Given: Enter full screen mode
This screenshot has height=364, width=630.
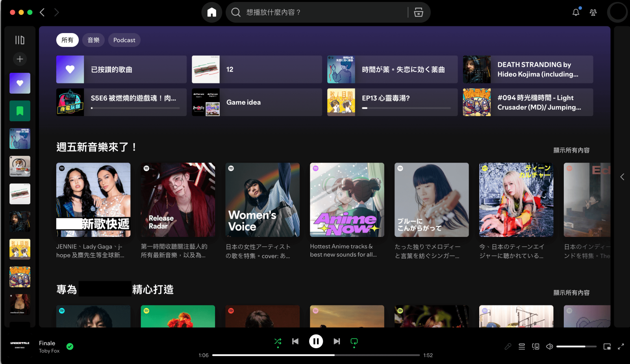Looking at the screenshot, I should 621,346.
